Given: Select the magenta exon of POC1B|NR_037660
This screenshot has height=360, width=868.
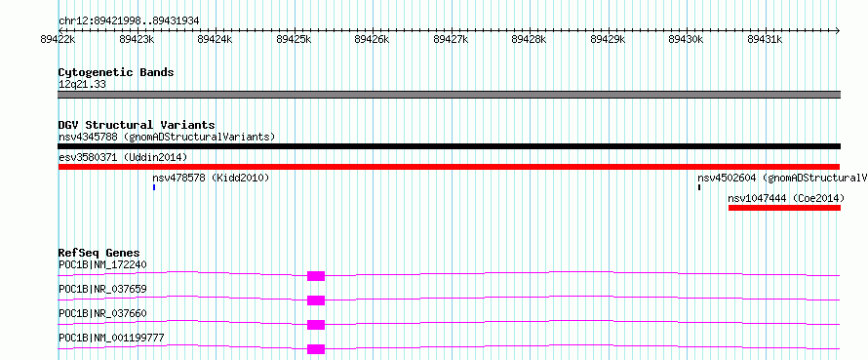Looking at the screenshot, I should (x=316, y=325).
